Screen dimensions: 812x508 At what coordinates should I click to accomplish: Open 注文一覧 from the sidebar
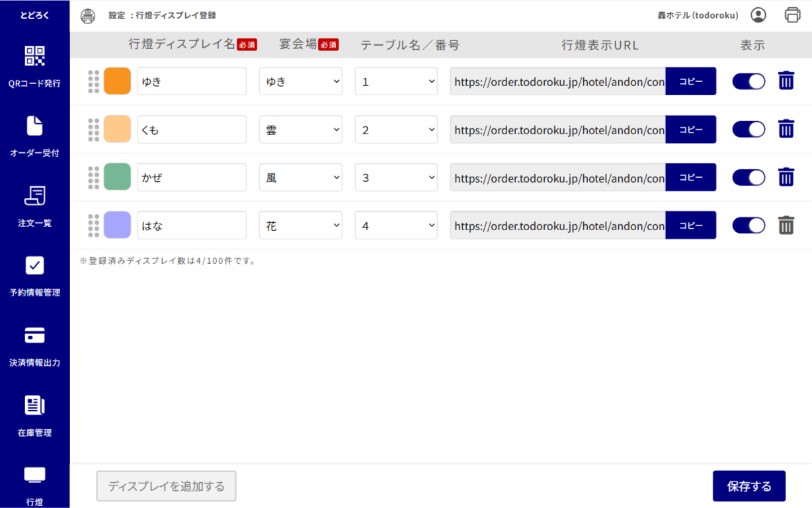tap(34, 206)
